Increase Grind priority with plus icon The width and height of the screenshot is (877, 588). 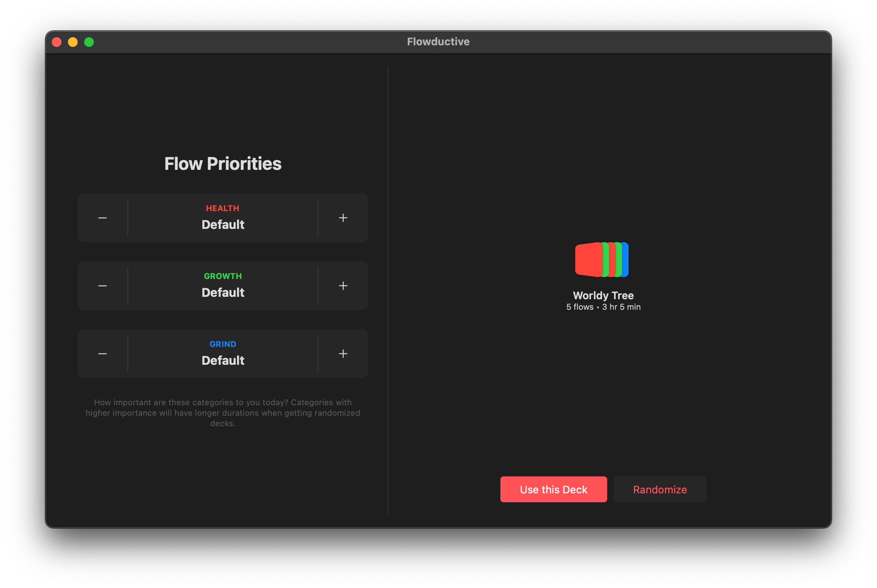click(343, 354)
